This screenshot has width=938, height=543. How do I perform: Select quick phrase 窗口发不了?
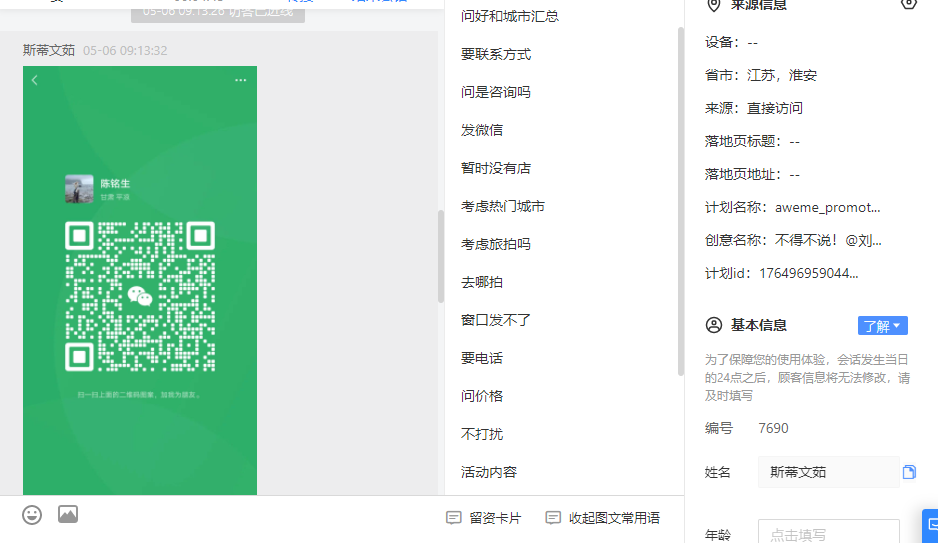496,320
